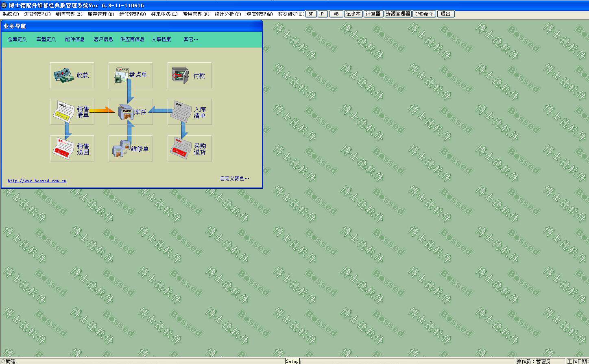Open the 进货管理(J) menu
Viewport: 589px width, 364px height.
37,14
